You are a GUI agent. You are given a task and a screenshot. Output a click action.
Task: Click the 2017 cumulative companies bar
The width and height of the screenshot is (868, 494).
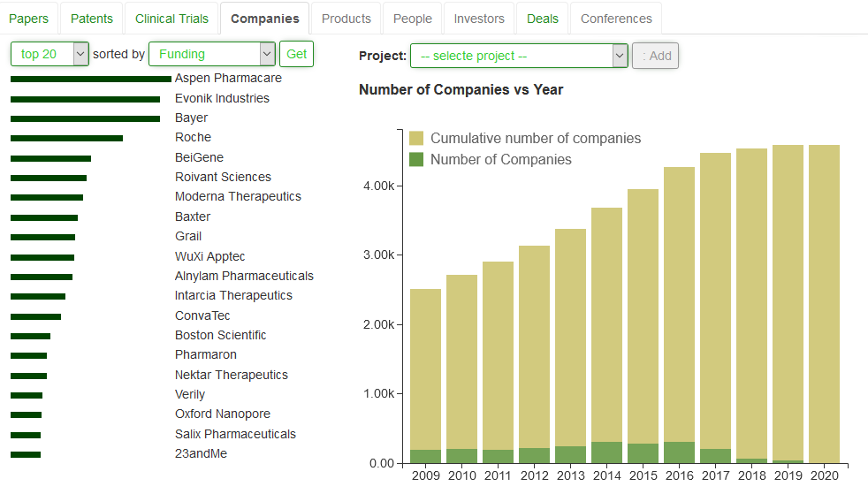[x=715, y=301]
